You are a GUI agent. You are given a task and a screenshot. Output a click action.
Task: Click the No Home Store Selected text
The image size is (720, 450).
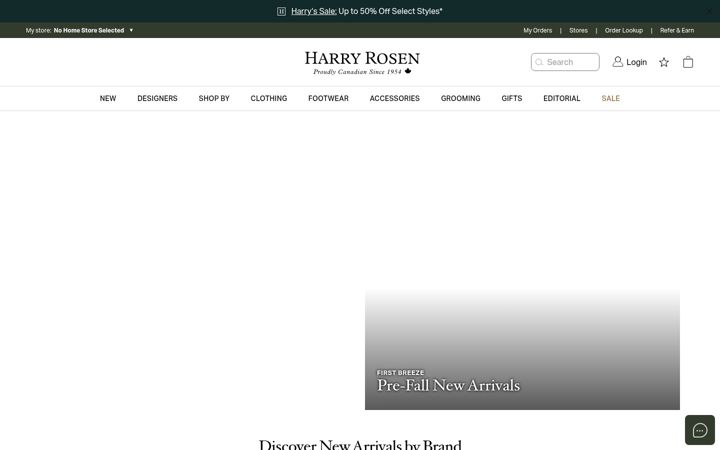pos(89,30)
